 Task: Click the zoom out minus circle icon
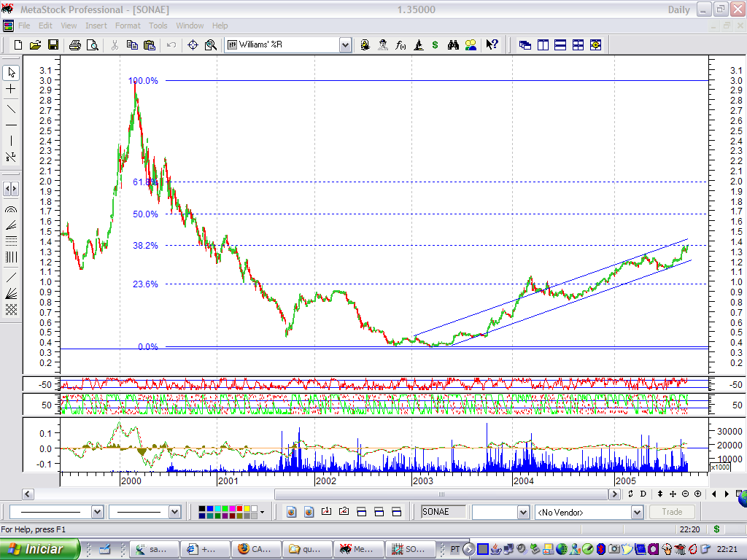coord(685,494)
